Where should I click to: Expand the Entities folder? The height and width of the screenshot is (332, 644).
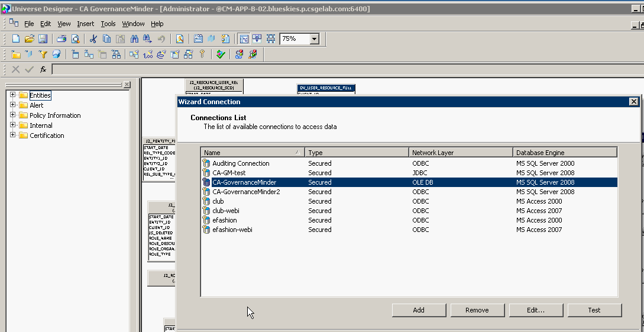pyautogui.click(x=13, y=95)
